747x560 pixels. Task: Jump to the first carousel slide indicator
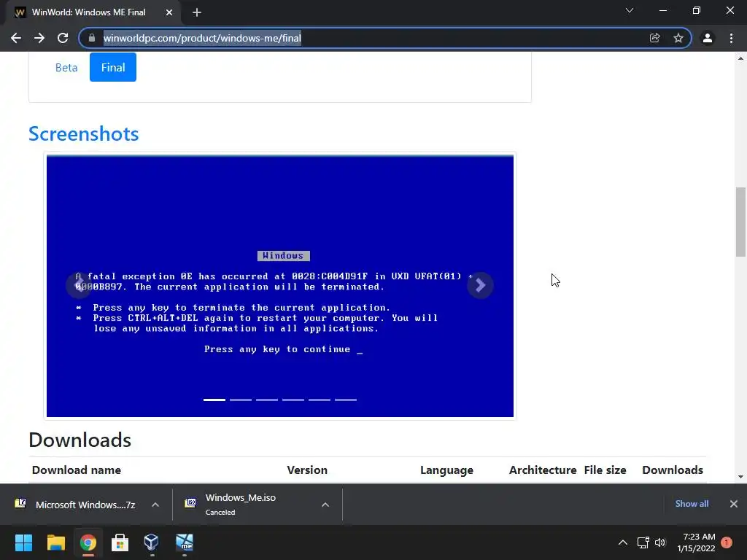[x=214, y=400]
